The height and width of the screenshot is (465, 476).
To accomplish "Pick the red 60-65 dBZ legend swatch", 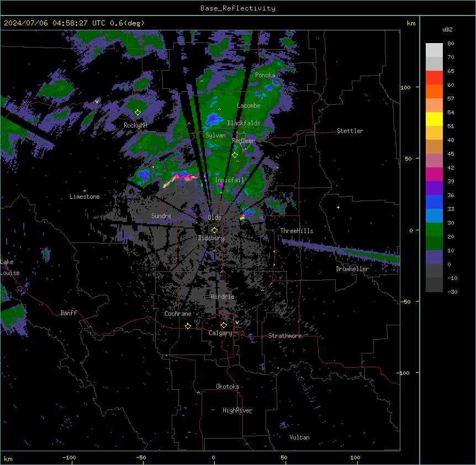I will [x=434, y=78].
